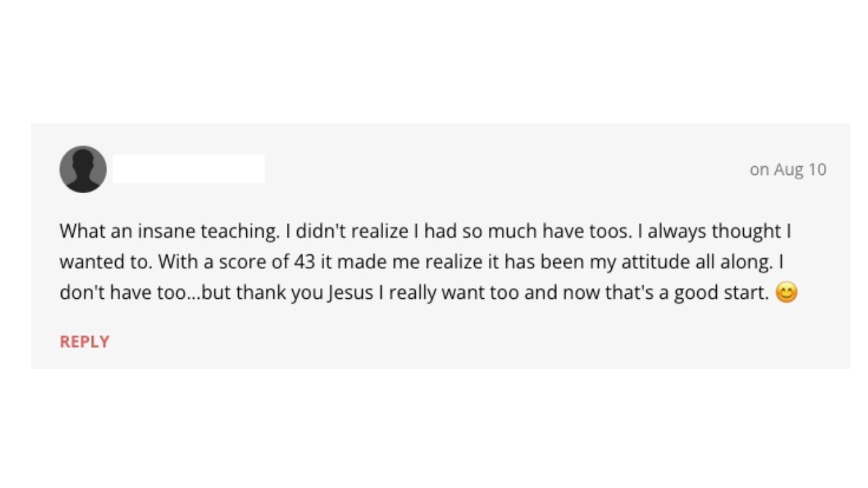Click the blanked-out commenter name field
868x488 pixels.
coord(189,169)
